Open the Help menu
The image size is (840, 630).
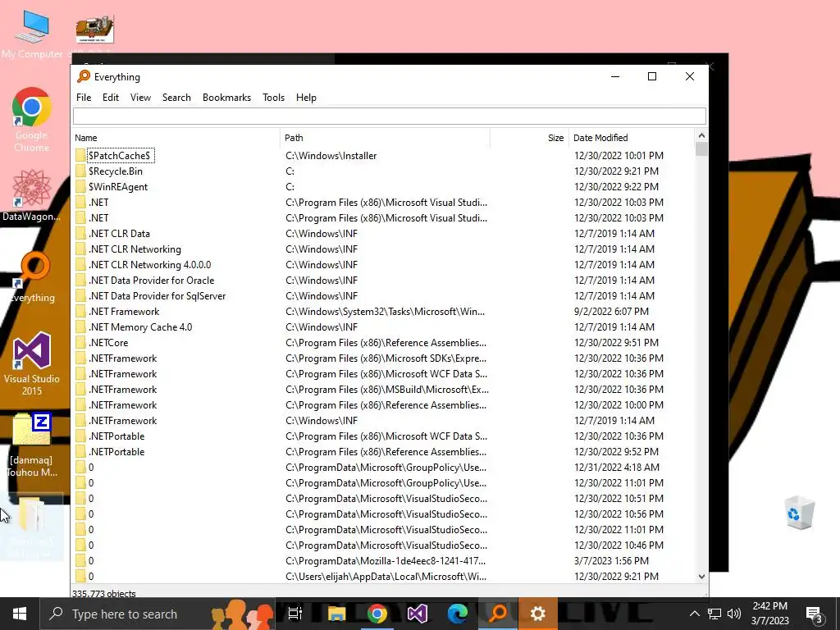307,98
